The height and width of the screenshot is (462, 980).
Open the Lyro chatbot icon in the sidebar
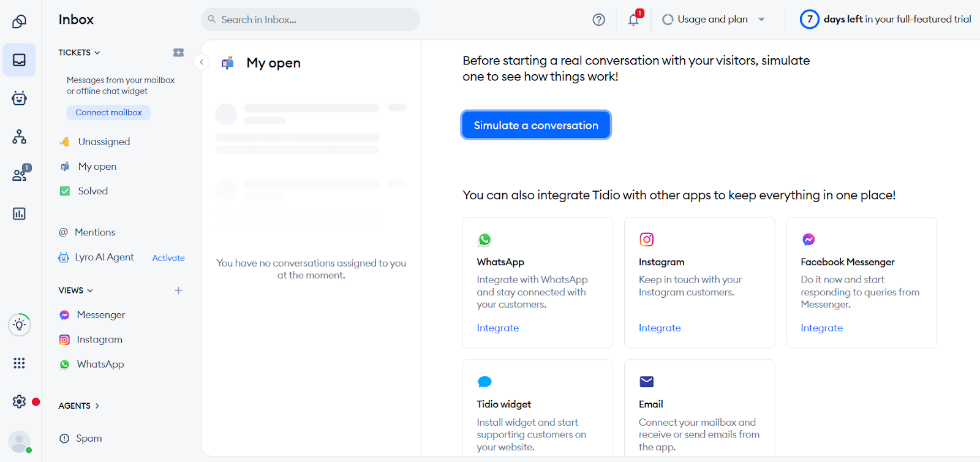19,98
